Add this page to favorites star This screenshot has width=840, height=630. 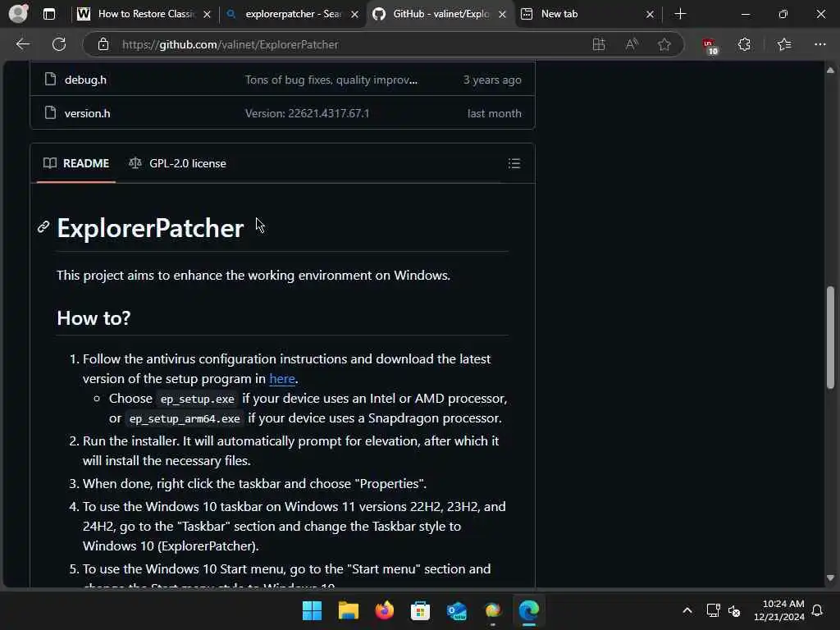(x=664, y=44)
